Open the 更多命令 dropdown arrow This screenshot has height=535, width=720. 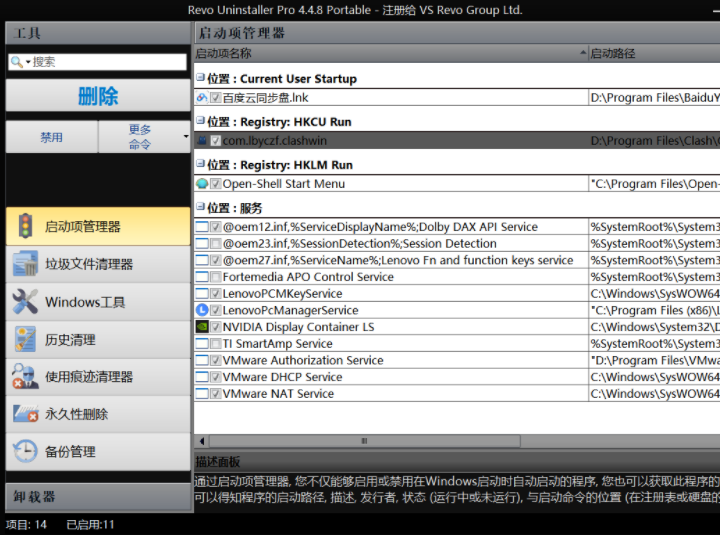click(186, 136)
